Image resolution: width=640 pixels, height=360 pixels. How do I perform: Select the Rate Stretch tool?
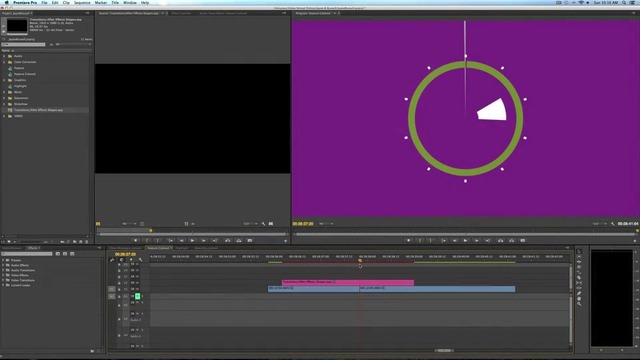(x=579, y=272)
